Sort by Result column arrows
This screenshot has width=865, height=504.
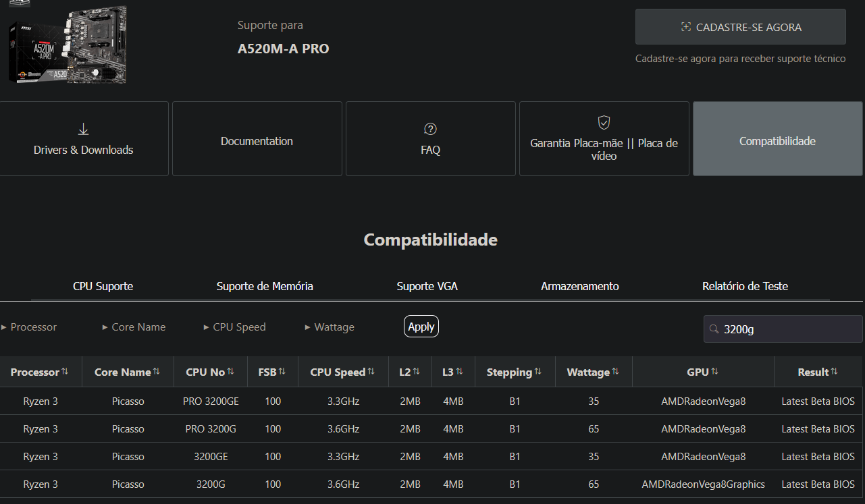(x=835, y=372)
